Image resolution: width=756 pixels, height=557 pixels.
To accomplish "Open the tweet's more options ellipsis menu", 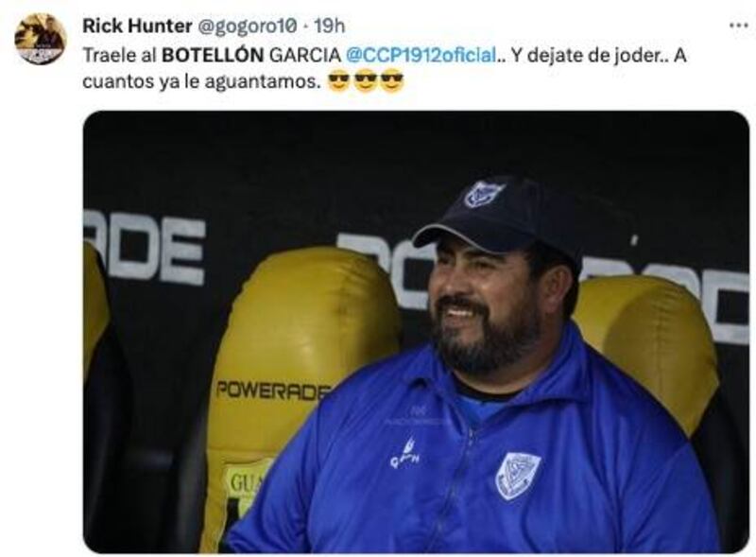I will point(738,26).
